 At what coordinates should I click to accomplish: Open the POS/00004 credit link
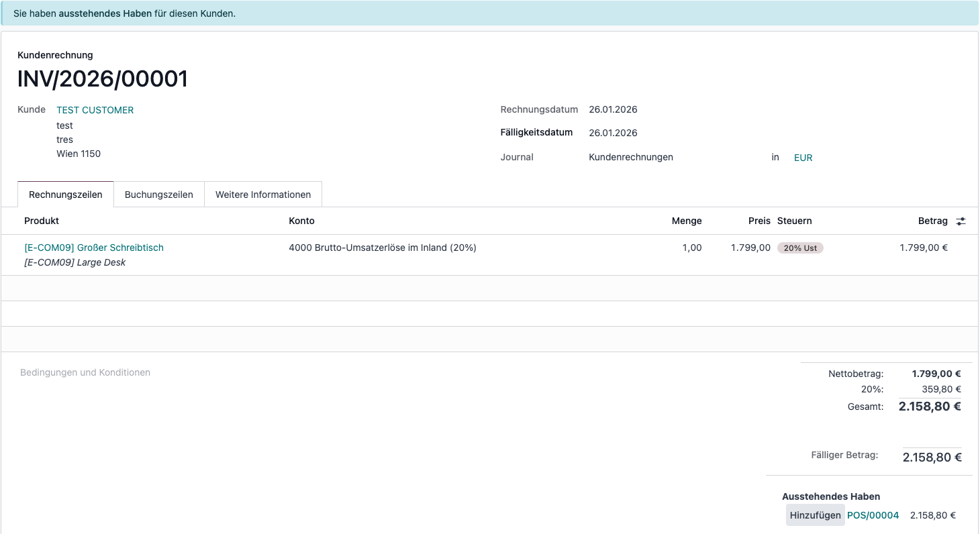[873, 515]
